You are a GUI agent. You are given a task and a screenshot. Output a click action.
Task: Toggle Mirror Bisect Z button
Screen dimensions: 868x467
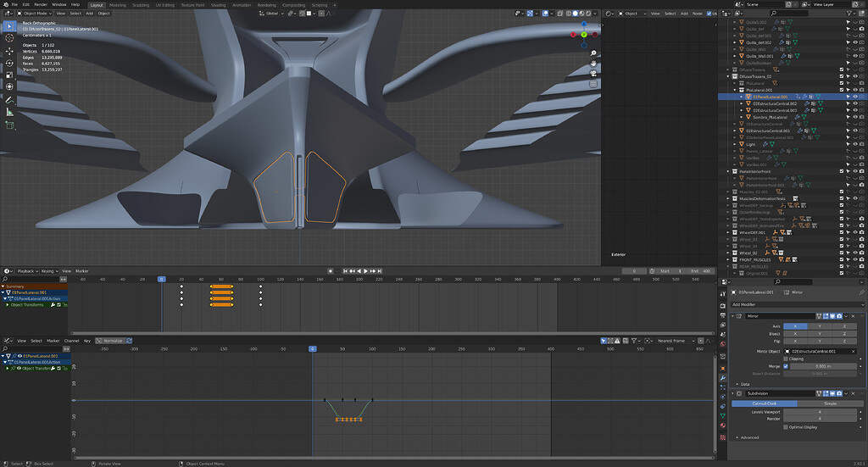844,334
